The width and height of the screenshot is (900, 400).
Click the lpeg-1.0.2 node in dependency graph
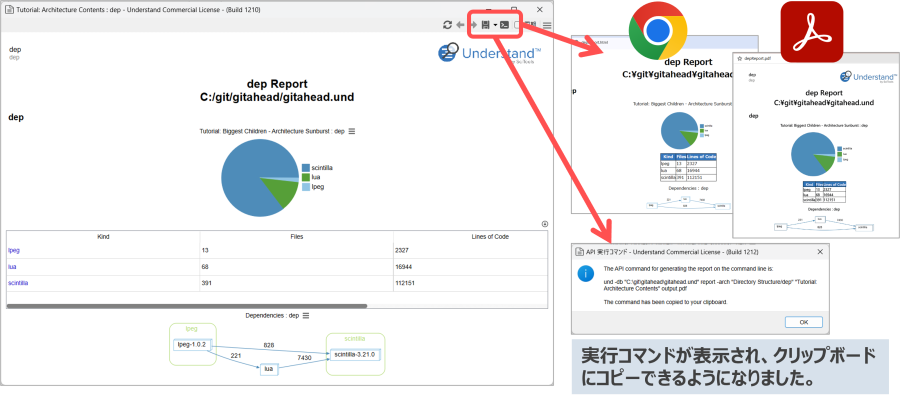coord(193,345)
